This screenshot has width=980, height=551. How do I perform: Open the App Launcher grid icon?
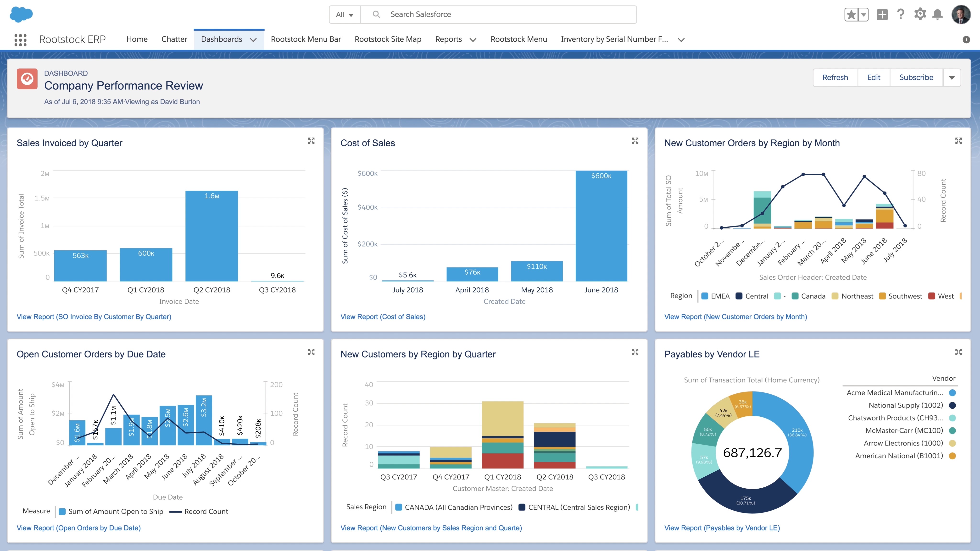coord(21,39)
